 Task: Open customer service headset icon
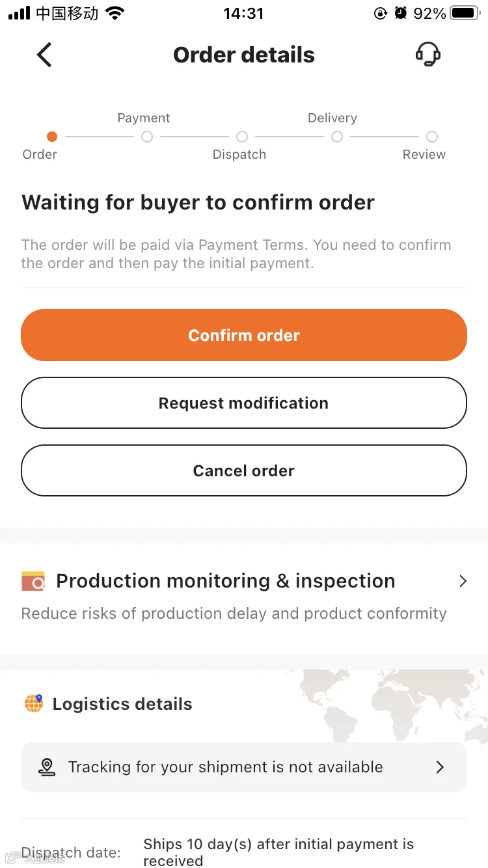pyautogui.click(x=428, y=55)
